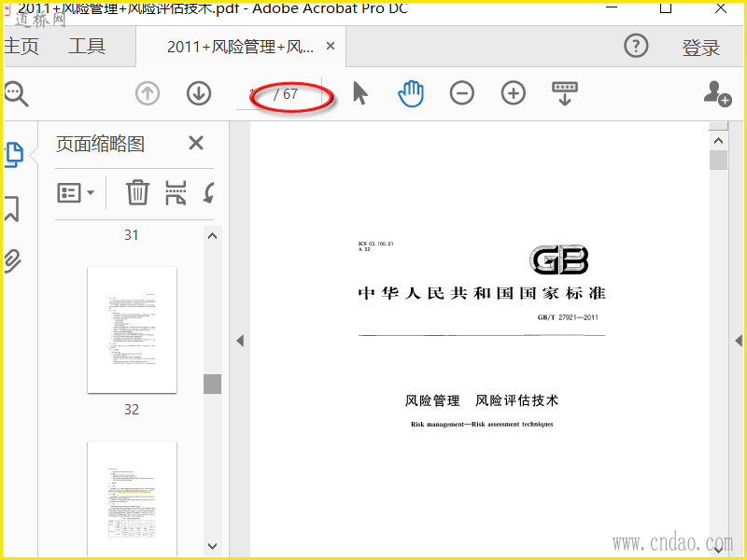Open thumbnail options dropdown menu
This screenshot has width=747, height=560.
[x=76, y=193]
